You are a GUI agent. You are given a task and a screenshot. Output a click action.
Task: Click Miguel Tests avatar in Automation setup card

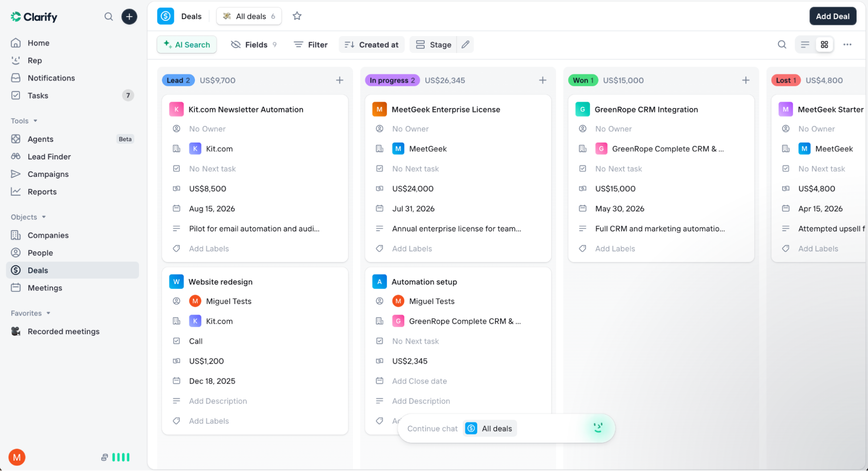click(398, 301)
